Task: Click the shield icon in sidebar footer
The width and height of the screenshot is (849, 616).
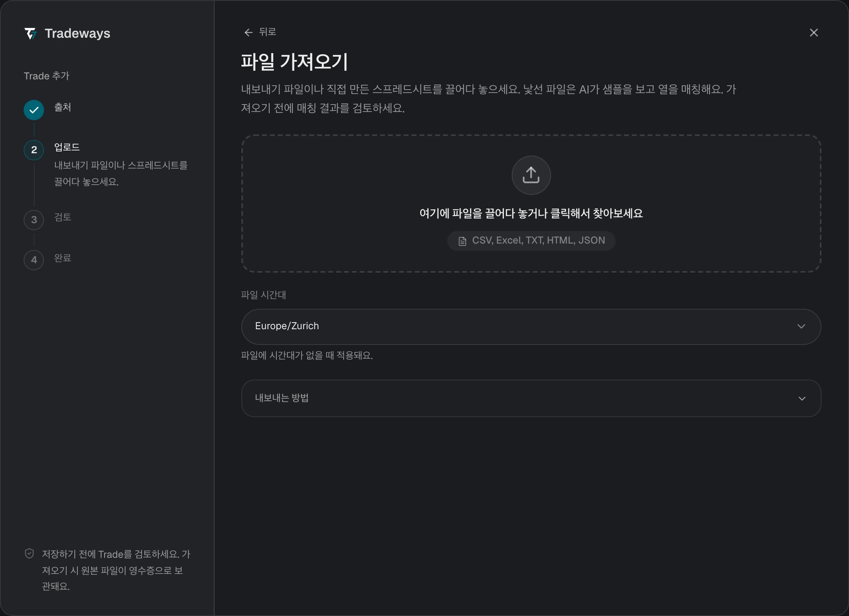Action: tap(29, 554)
